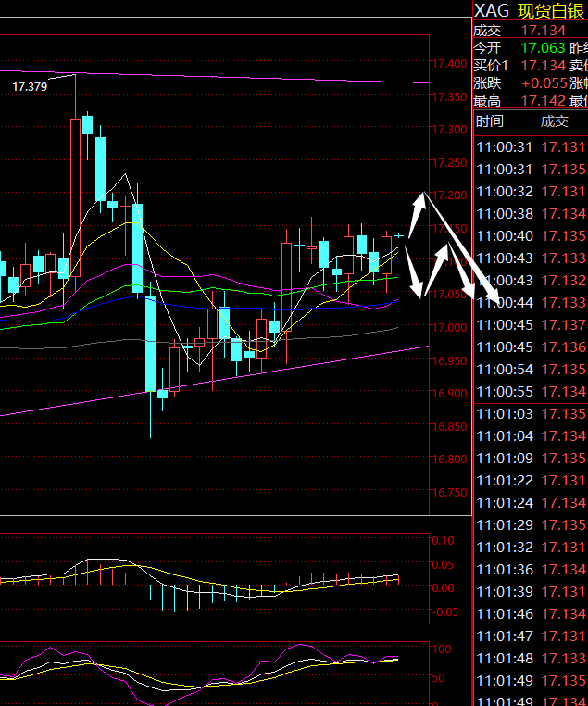This screenshot has width=588, height=706.
Task: Click the 16.950 price axis label
Action: 449,360
